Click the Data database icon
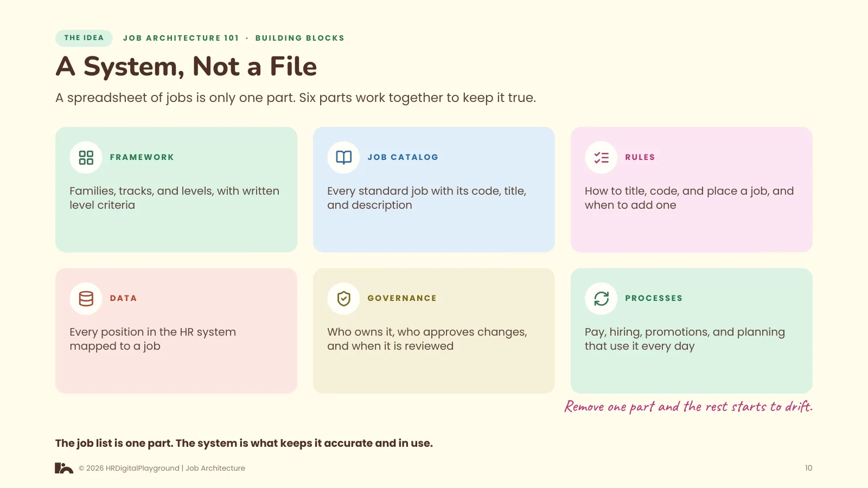Viewport: 868px width, 488px height. click(86, 298)
